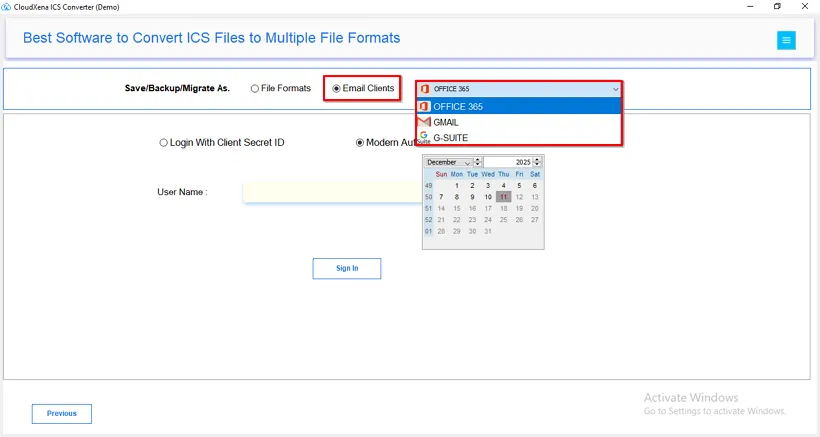Select December 7 in the calendar
The image size is (820, 437).
pos(441,197)
